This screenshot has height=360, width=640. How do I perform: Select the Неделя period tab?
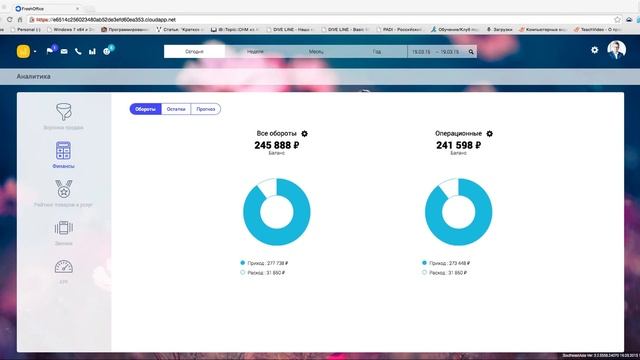[255, 51]
